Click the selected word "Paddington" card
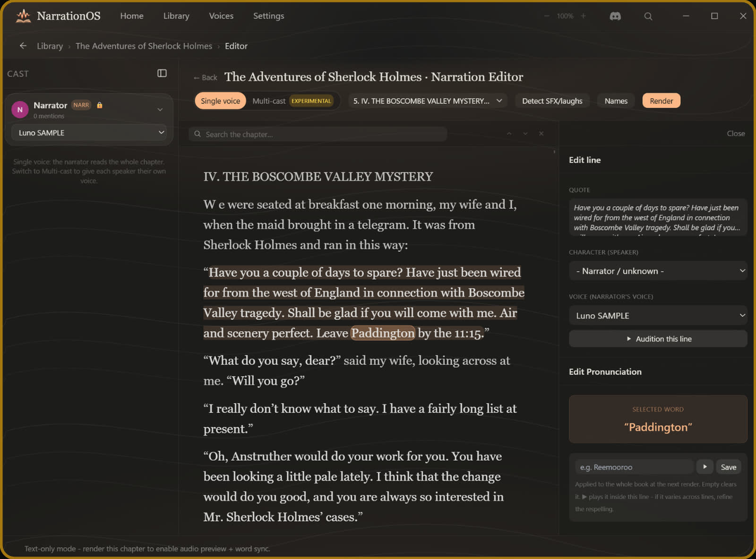 658,419
